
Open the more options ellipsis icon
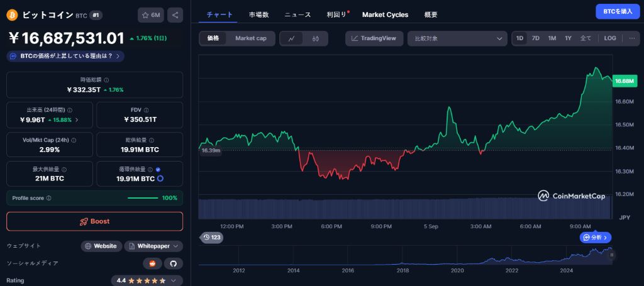pyautogui.click(x=631, y=38)
